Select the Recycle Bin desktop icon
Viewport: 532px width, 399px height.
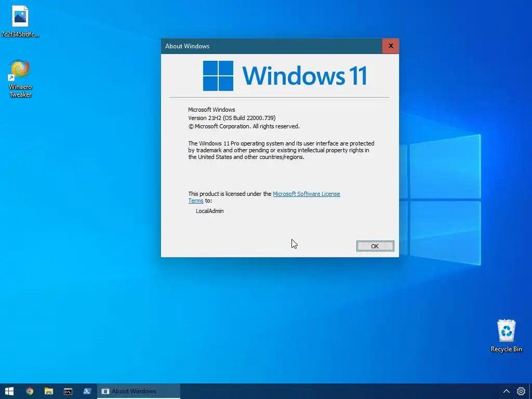pos(506,336)
